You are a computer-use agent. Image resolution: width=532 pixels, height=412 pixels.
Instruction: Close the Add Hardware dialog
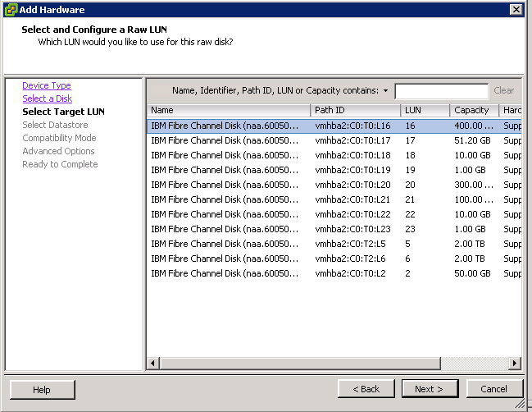point(516,10)
